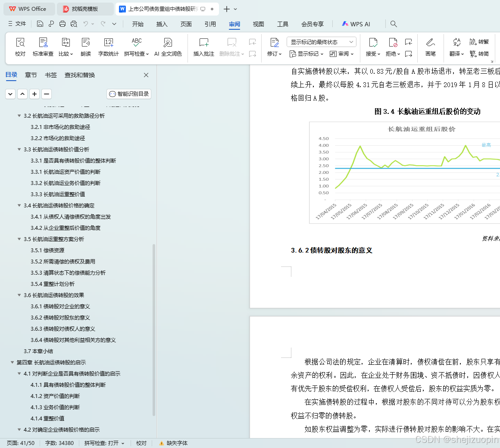Open the 翻译 translate tool

pyautogui.click(x=456, y=47)
